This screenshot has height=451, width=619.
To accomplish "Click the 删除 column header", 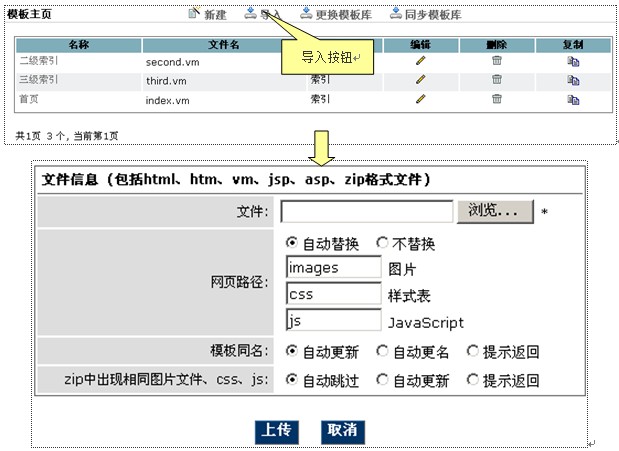I will coord(497,45).
